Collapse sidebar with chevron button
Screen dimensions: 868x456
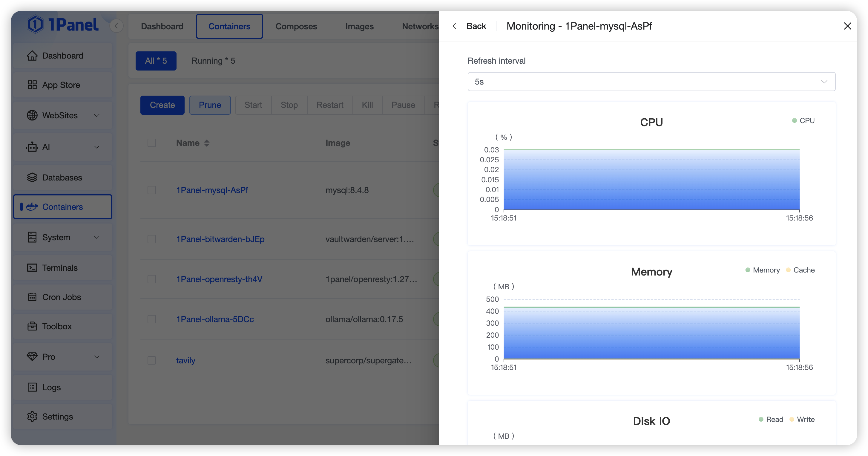pos(116,26)
